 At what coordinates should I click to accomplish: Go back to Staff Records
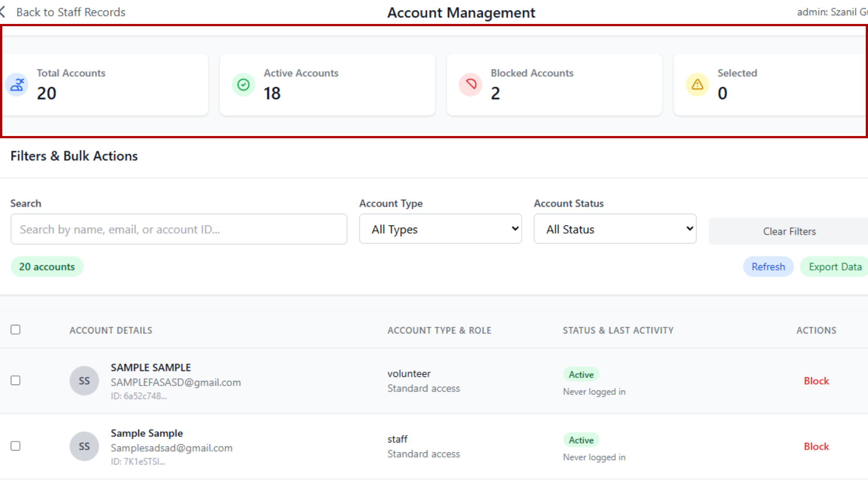point(71,12)
